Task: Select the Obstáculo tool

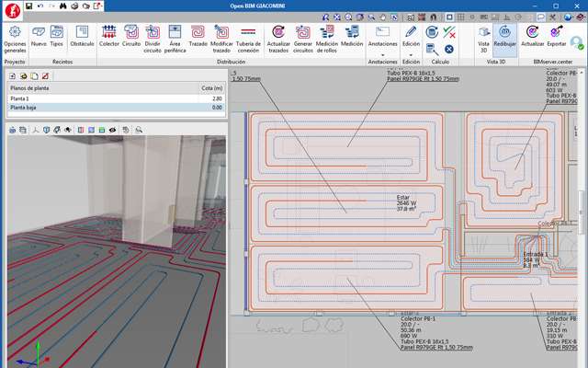Action: [x=82, y=37]
